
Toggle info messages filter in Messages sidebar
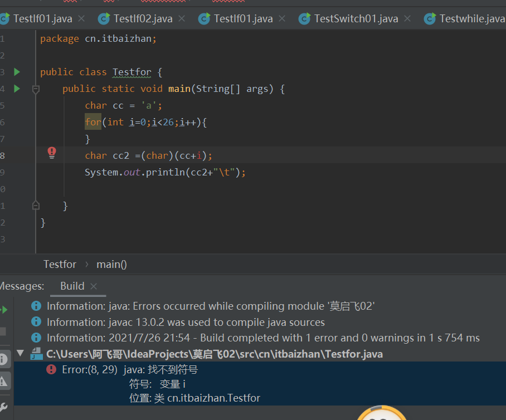[x=4, y=359]
